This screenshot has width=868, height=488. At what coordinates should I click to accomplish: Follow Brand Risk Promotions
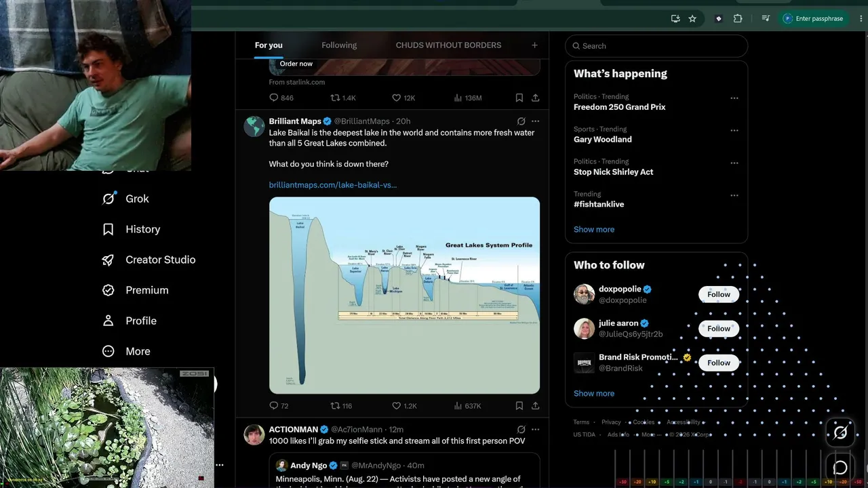(x=719, y=363)
